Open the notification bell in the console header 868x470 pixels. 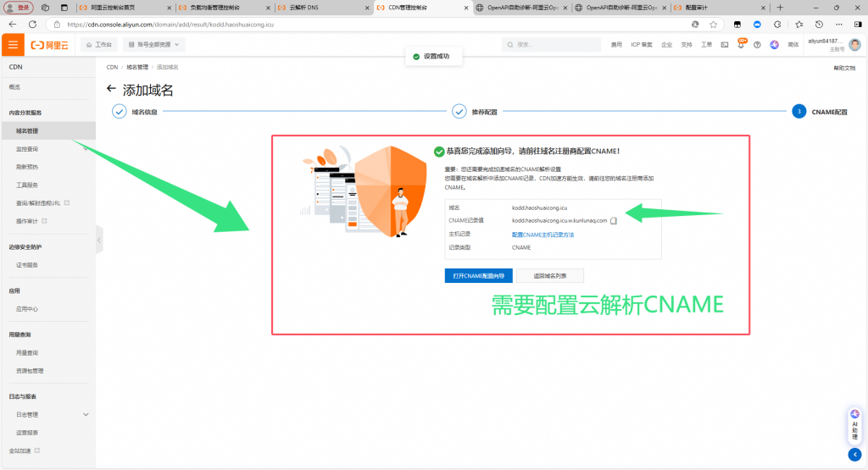click(741, 45)
